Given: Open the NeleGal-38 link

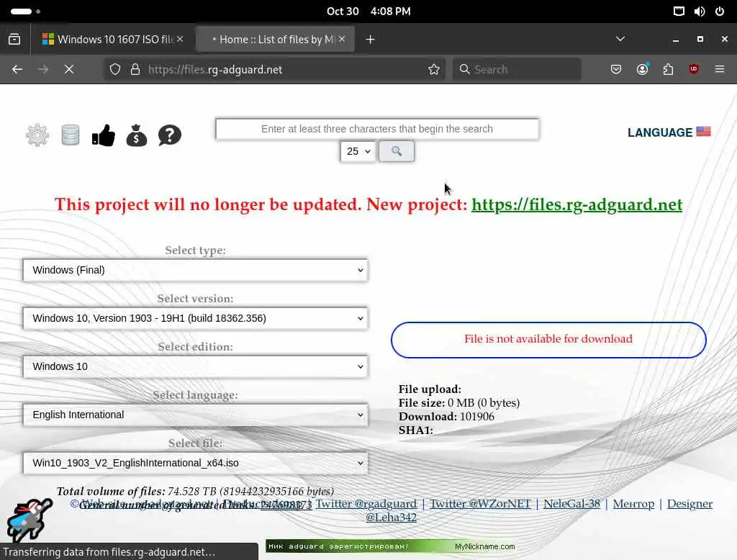Looking at the screenshot, I should coord(572,504).
